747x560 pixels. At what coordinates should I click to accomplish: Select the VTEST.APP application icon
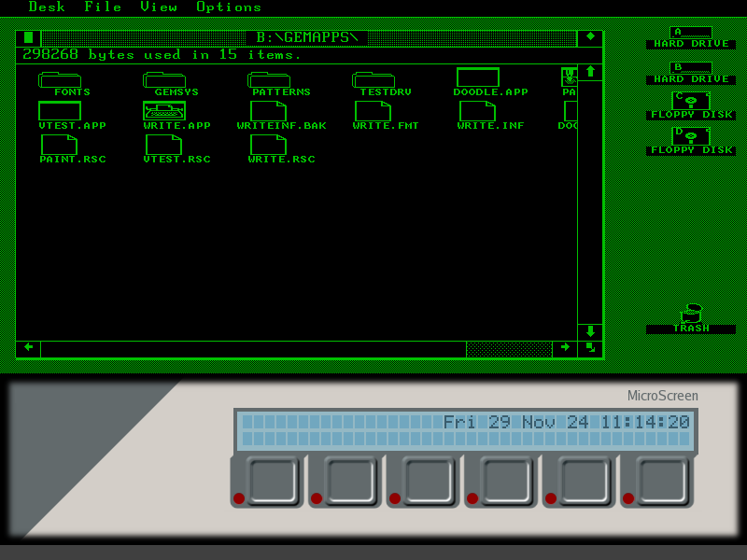click(60, 111)
